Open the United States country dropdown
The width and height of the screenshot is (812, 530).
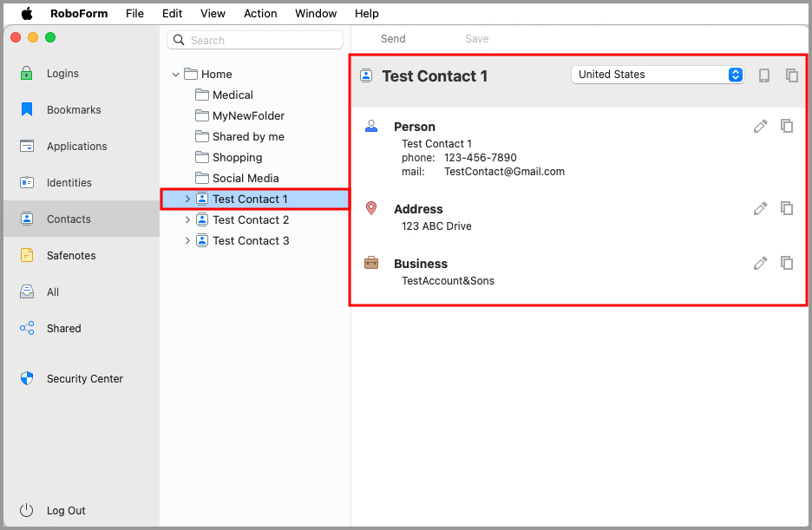click(x=658, y=75)
